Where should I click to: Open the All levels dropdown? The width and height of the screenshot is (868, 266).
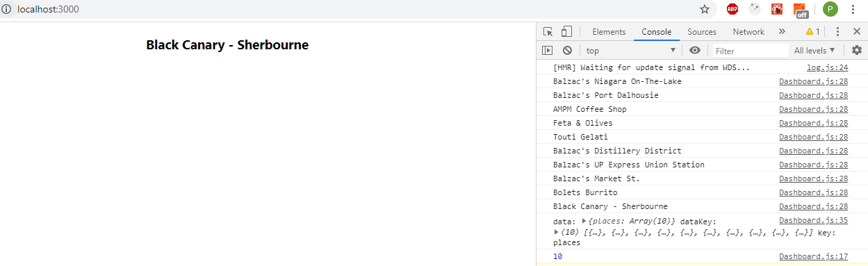click(x=814, y=50)
